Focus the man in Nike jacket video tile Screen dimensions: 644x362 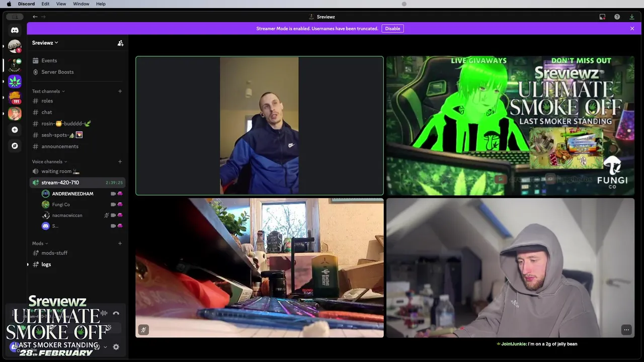[x=260, y=126]
